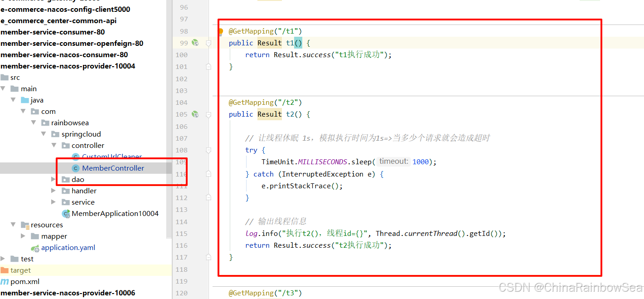Collapse the controller package
644x299 pixels.
[53, 145]
